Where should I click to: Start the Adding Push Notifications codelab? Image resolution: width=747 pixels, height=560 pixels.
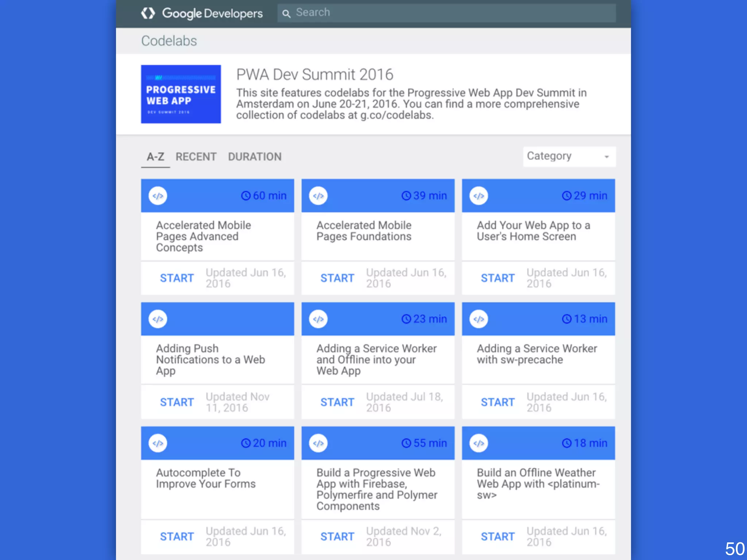[x=177, y=402]
